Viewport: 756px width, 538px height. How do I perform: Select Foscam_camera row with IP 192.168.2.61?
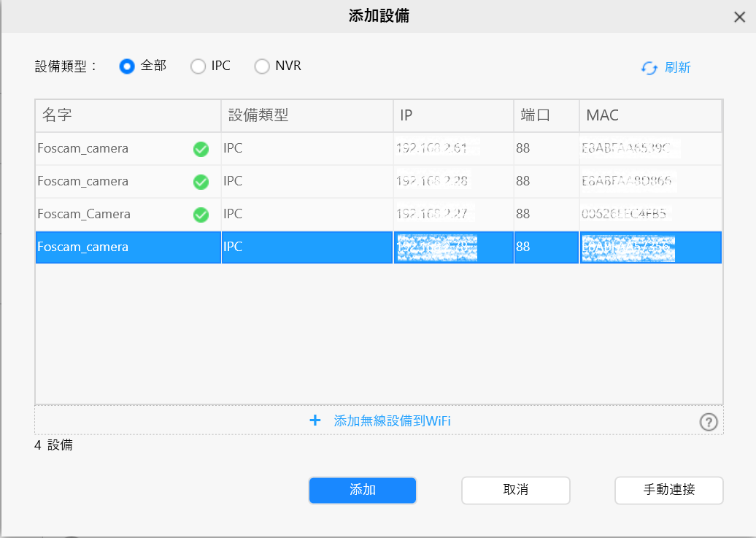pos(379,149)
